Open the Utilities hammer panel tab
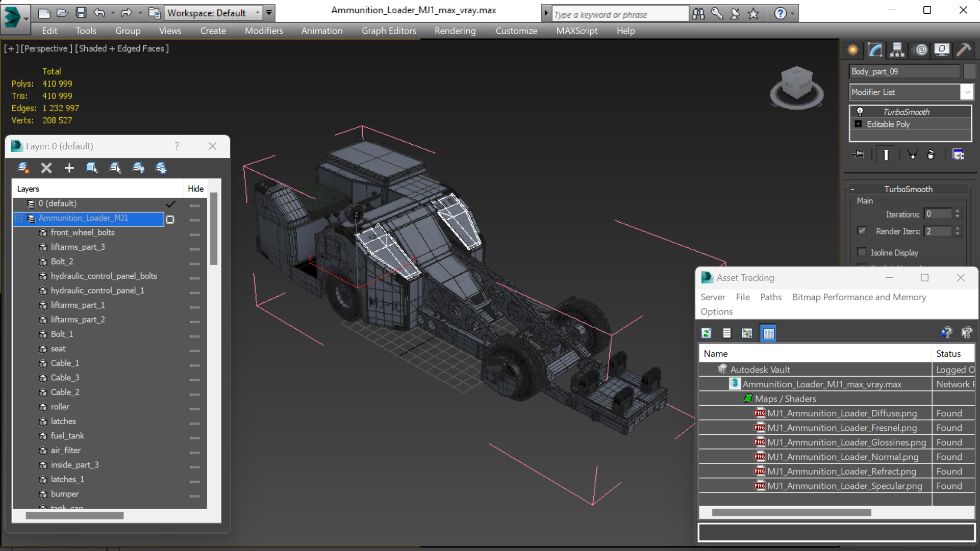This screenshot has height=551, width=980. tap(964, 49)
